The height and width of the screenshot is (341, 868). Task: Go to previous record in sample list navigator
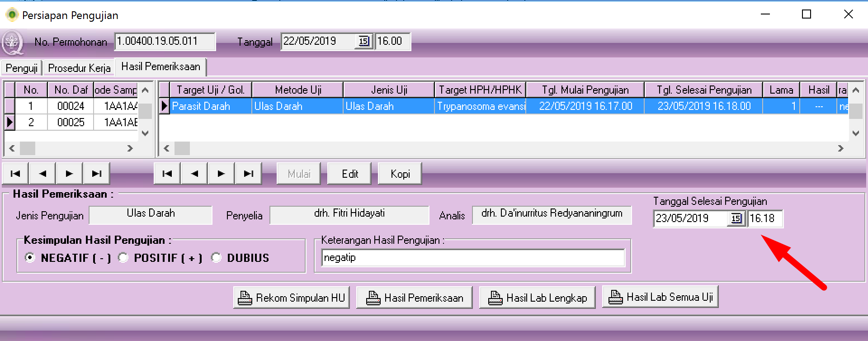42,174
